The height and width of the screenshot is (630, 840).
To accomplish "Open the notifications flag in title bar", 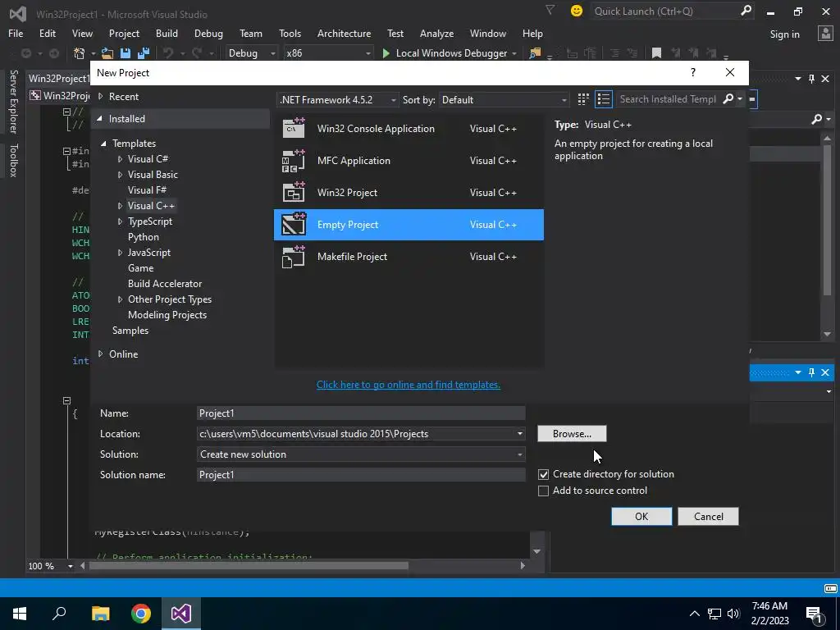I will click(x=550, y=10).
